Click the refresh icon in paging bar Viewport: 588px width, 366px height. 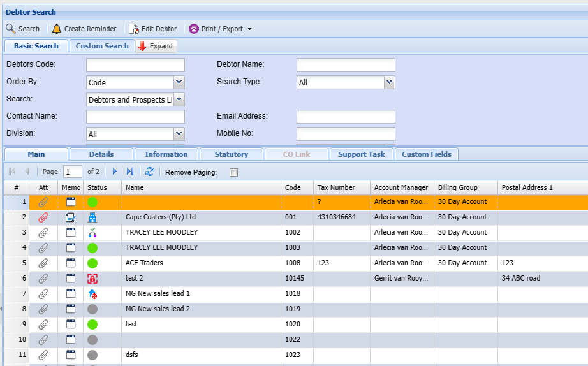click(x=150, y=172)
